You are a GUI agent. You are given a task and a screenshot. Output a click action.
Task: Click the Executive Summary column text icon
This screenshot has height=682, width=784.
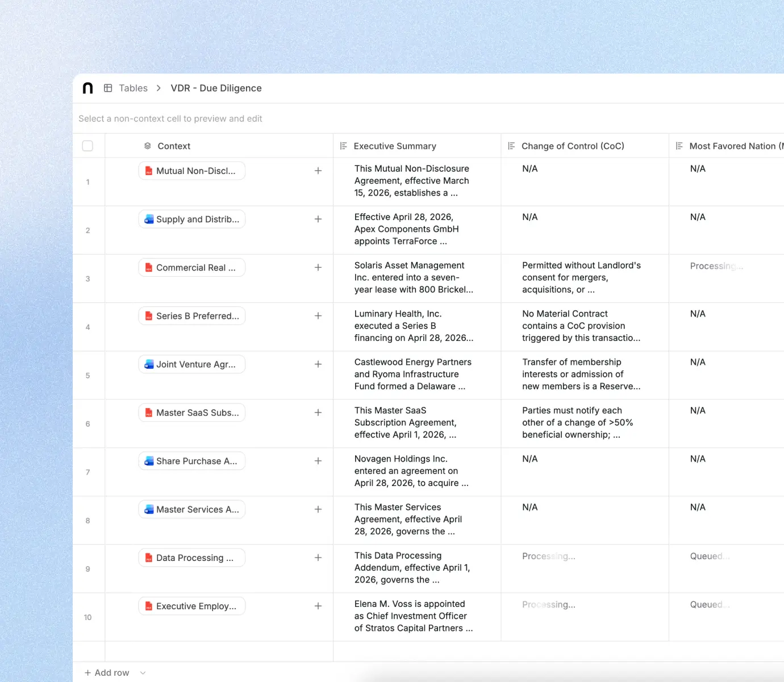tap(344, 146)
